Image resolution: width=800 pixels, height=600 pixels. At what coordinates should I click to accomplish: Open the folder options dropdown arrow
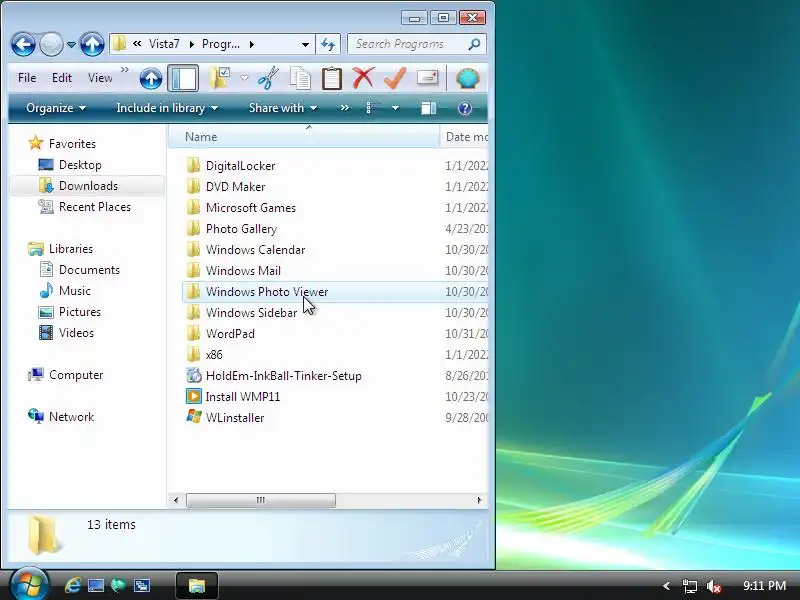tap(244, 78)
